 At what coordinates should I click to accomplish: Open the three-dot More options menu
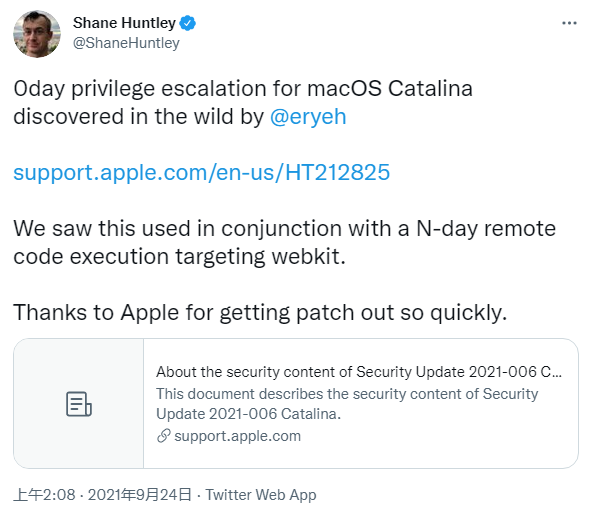coord(569,23)
